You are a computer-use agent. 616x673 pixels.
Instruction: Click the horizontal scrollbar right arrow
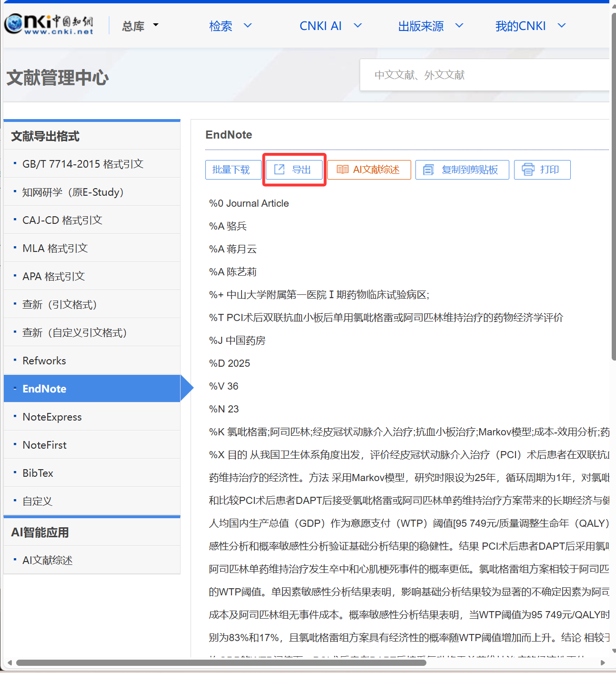tap(603, 663)
